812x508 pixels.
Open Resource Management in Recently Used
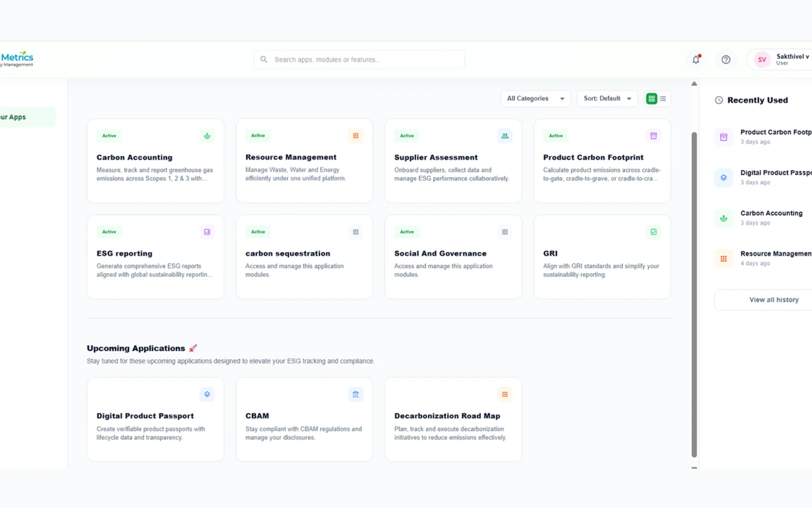[x=763, y=259]
